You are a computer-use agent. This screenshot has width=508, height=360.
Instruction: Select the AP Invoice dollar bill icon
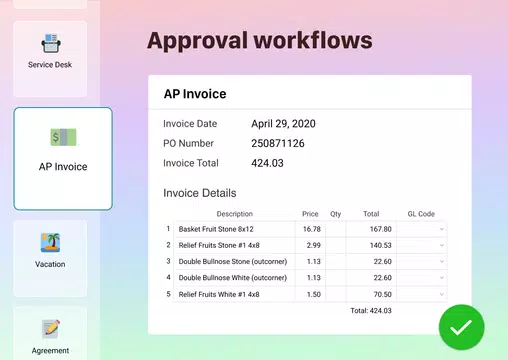click(x=63, y=137)
